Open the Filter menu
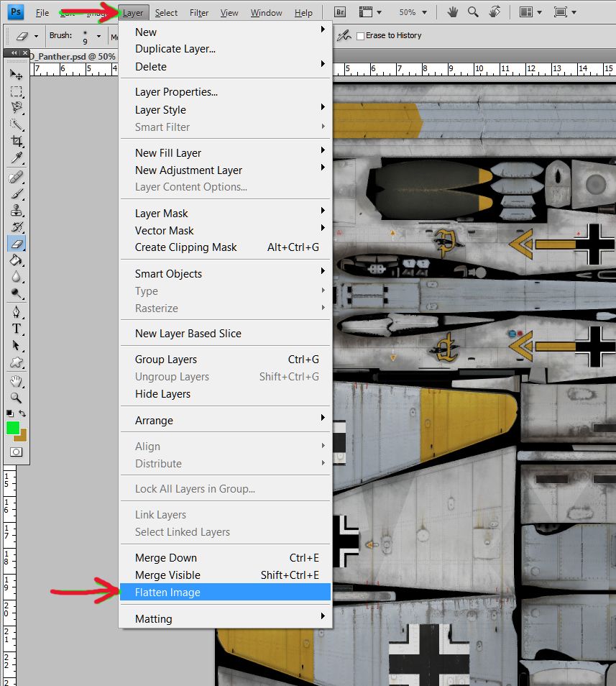This screenshot has width=616, height=686. click(199, 13)
